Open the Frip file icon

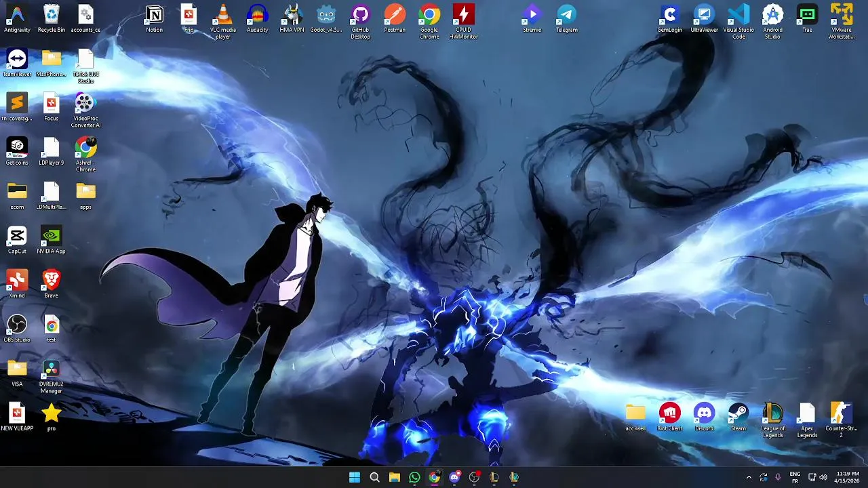pos(189,19)
